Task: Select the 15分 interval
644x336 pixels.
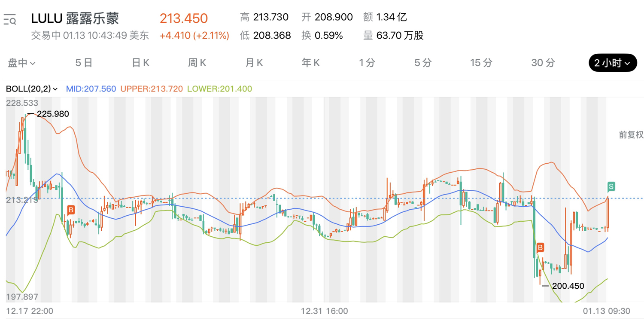Action: tap(481, 63)
